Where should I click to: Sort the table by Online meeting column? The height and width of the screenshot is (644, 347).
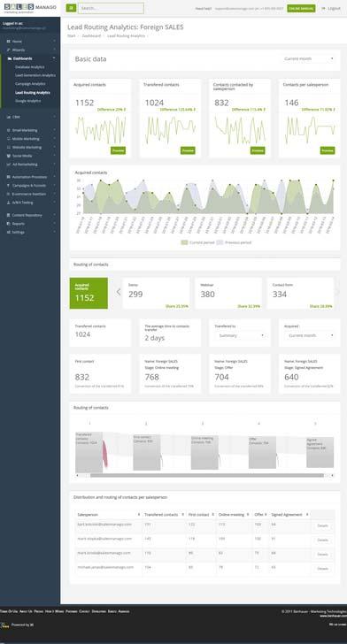pyautogui.click(x=234, y=515)
